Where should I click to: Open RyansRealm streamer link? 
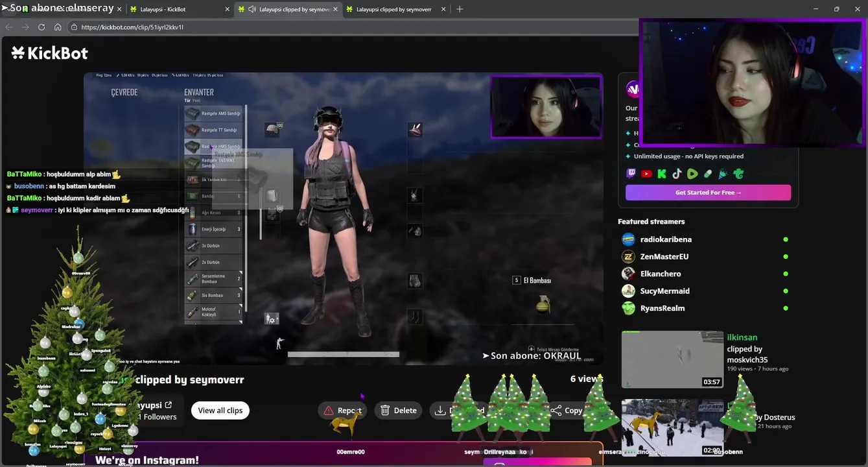[663, 308]
